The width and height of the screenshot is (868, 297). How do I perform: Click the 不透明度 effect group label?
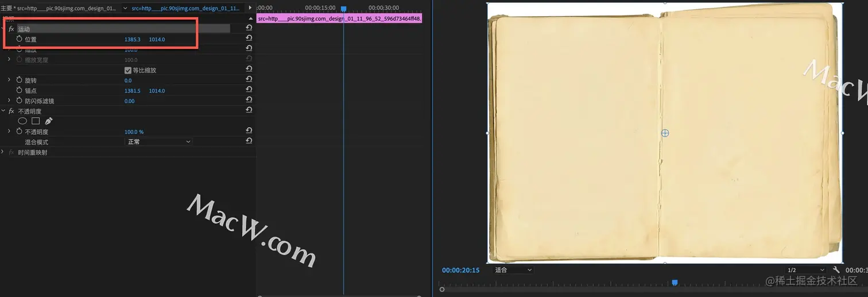(29, 111)
